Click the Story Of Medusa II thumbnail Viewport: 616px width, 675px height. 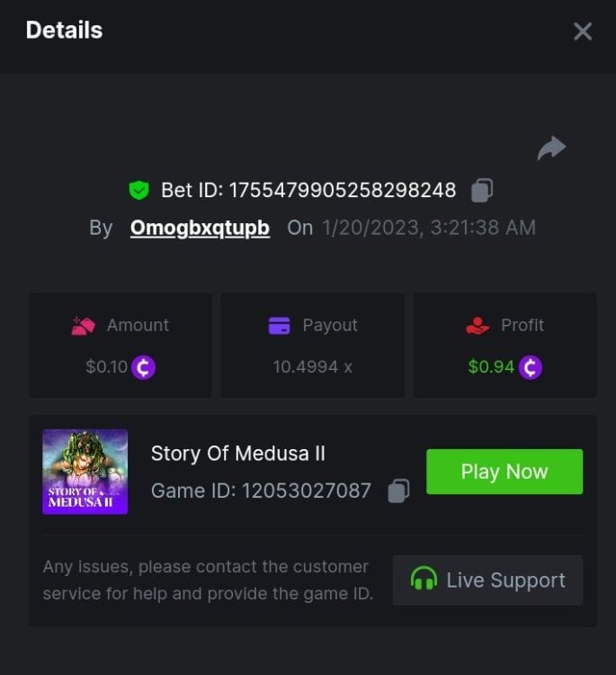85,472
